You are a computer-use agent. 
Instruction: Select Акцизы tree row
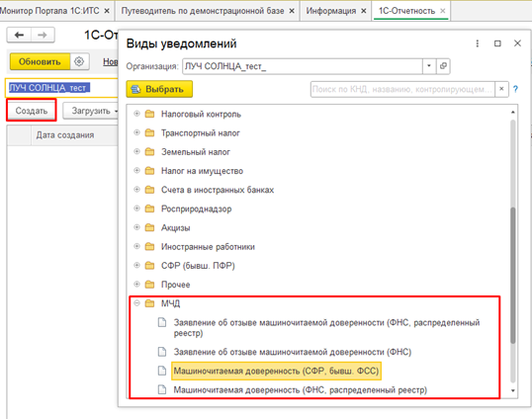175,227
